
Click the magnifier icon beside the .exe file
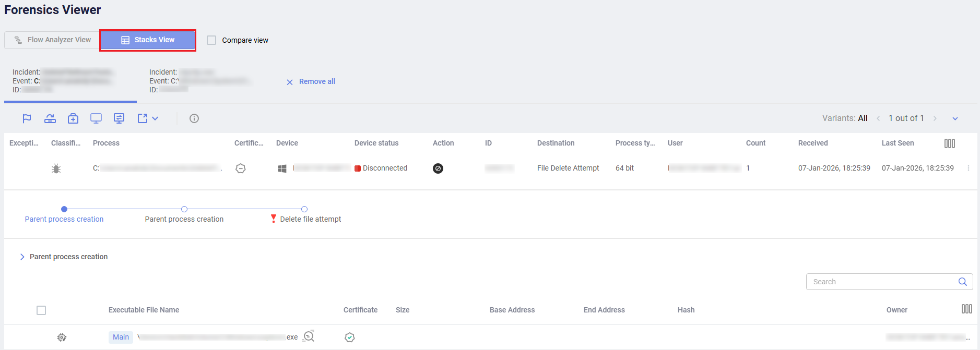309,336
